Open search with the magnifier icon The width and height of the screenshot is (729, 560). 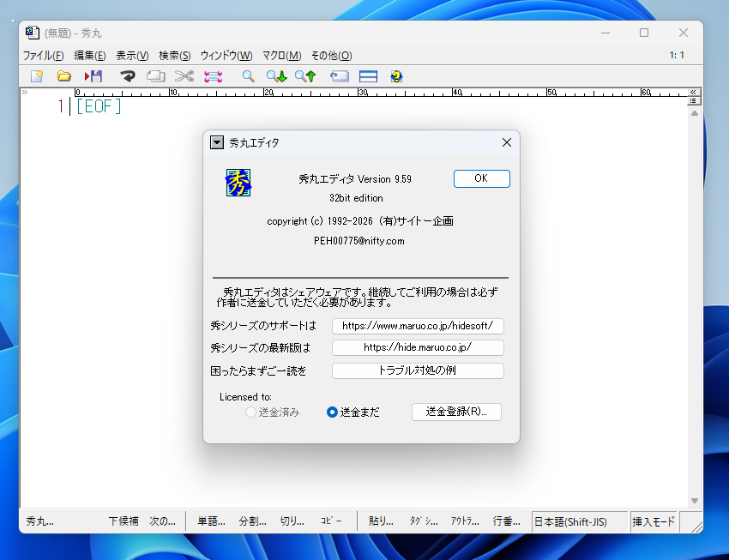point(248,76)
